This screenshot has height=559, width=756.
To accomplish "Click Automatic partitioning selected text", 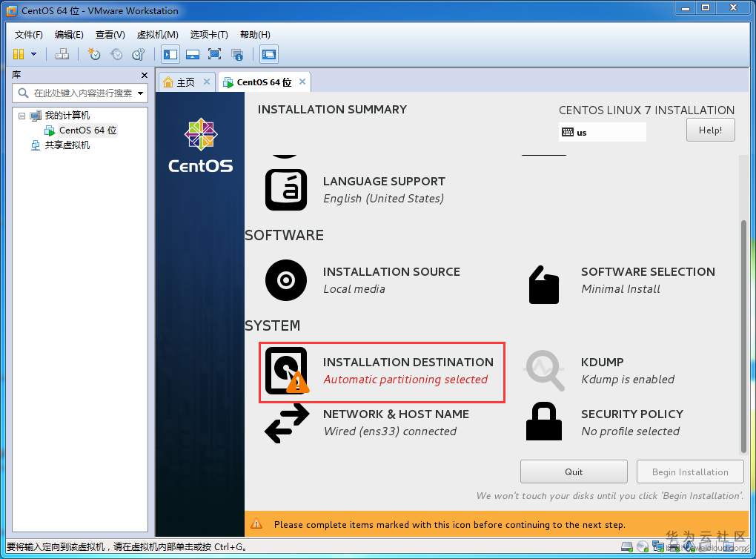I will 405,380.
